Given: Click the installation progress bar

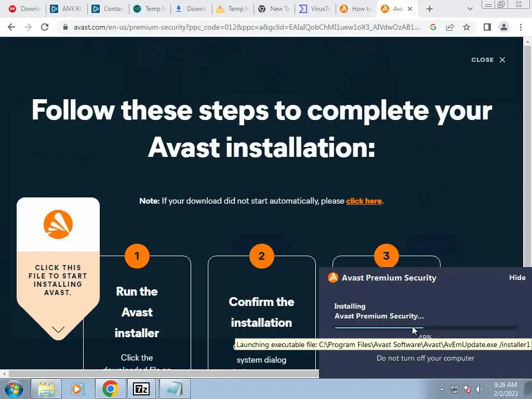Looking at the screenshot, I should [426, 328].
